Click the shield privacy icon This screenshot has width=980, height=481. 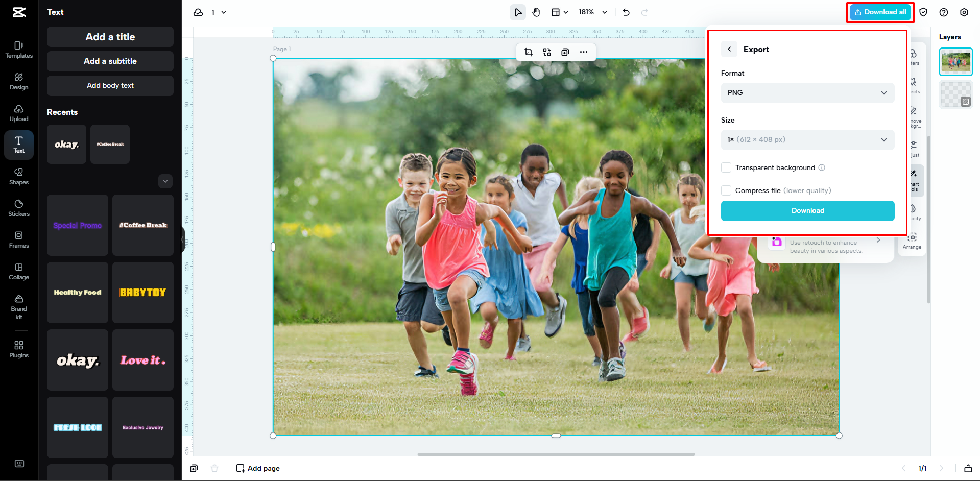point(923,12)
